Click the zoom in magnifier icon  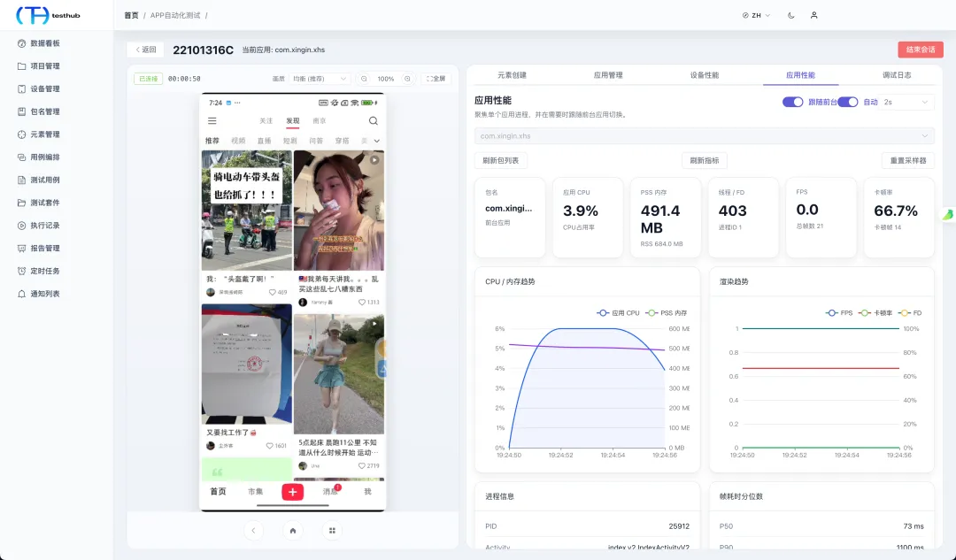click(407, 79)
